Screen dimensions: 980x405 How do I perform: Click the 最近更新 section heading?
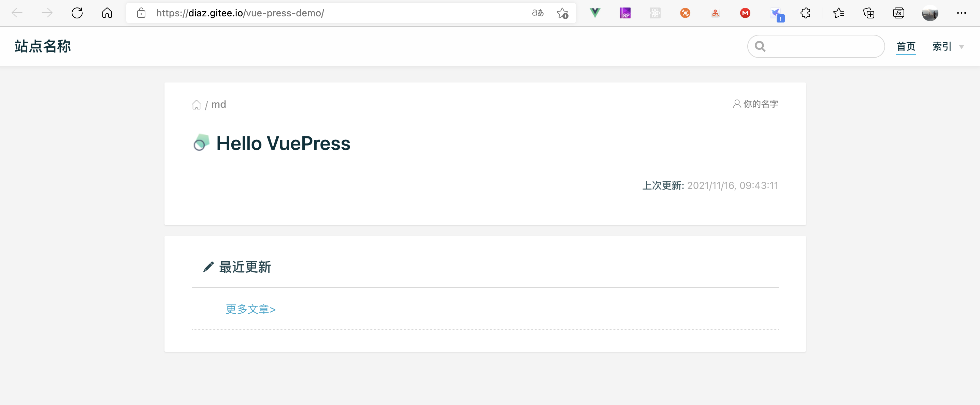tap(245, 267)
